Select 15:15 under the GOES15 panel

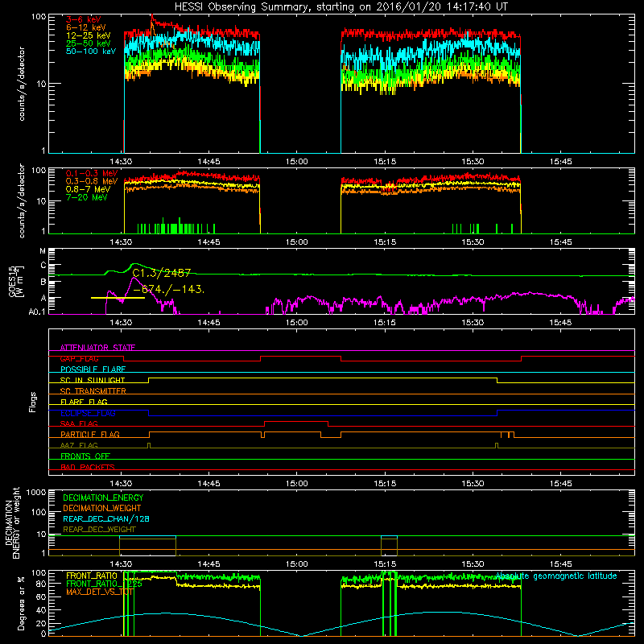click(x=385, y=323)
